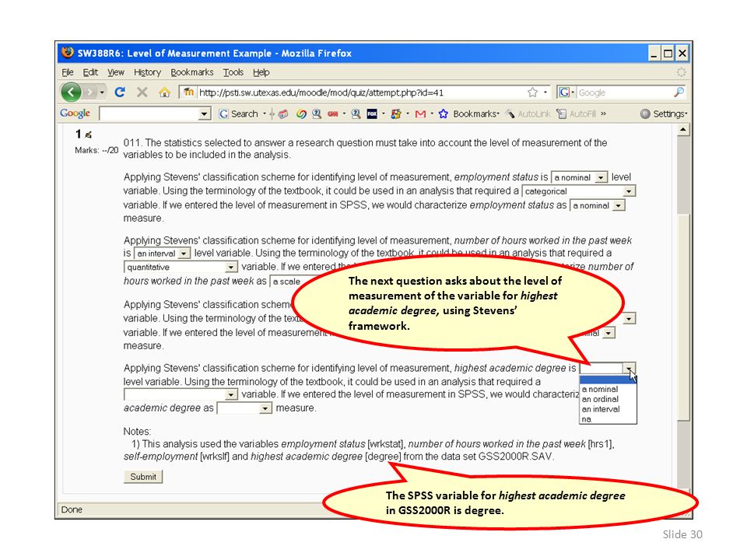This screenshot has height=560, width=747.
Task: Click the Google toolbar Search button
Action: tap(239, 114)
